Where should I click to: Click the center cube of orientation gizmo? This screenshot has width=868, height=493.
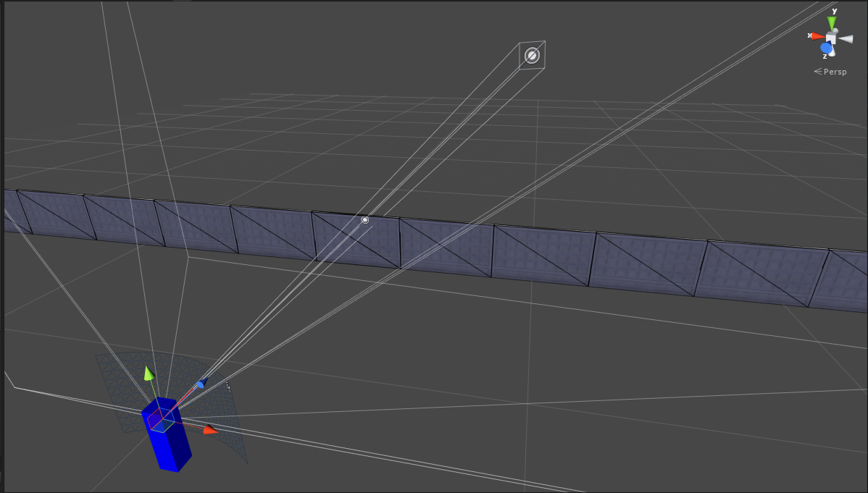[831, 38]
